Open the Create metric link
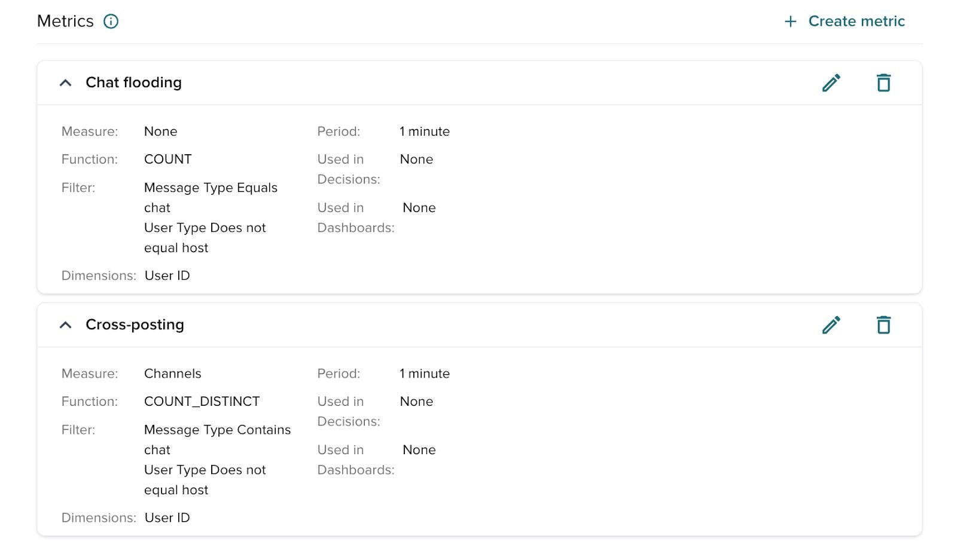This screenshot has width=957, height=560. (x=857, y=21)
